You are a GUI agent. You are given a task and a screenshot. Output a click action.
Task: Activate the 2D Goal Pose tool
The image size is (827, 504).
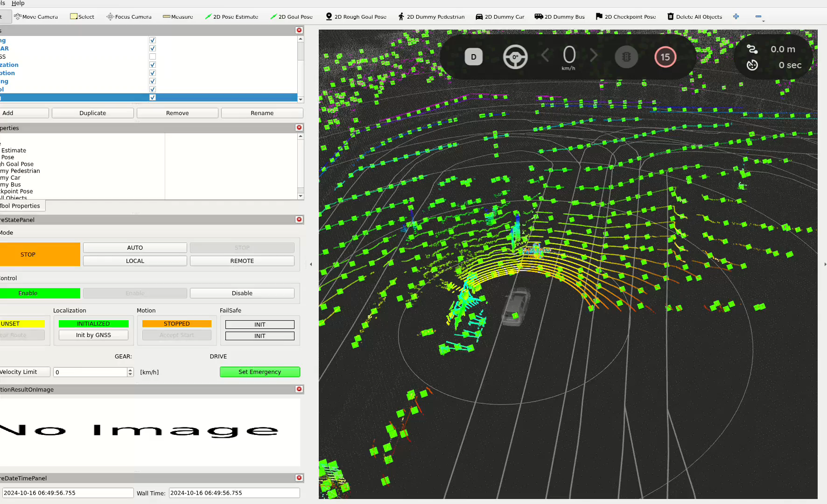(x=291, y=17)
